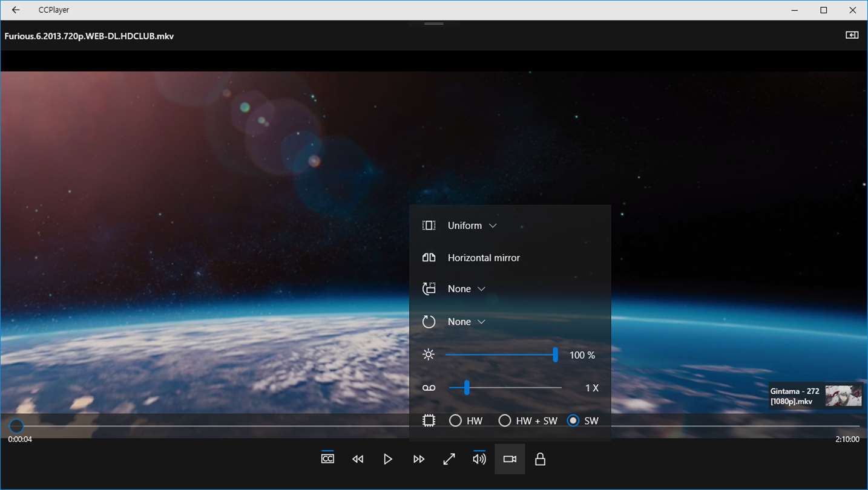Select the HW + SW decoder option

pos(528,420)
